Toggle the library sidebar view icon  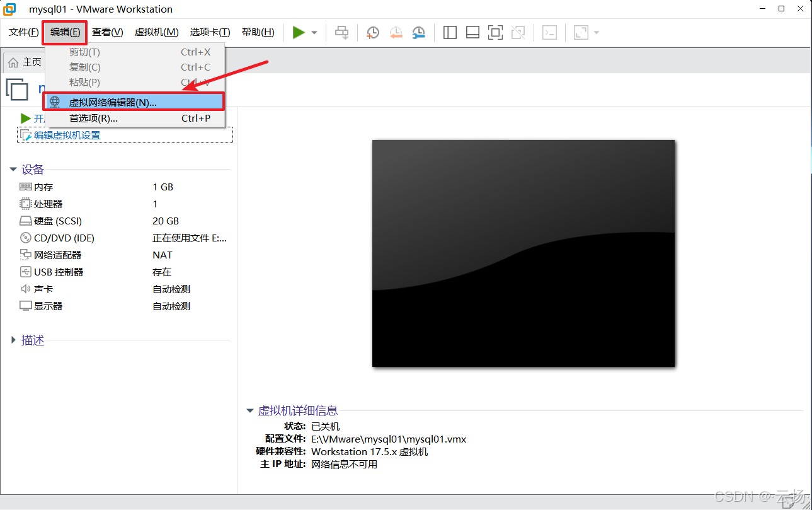(x=450, y=32)
